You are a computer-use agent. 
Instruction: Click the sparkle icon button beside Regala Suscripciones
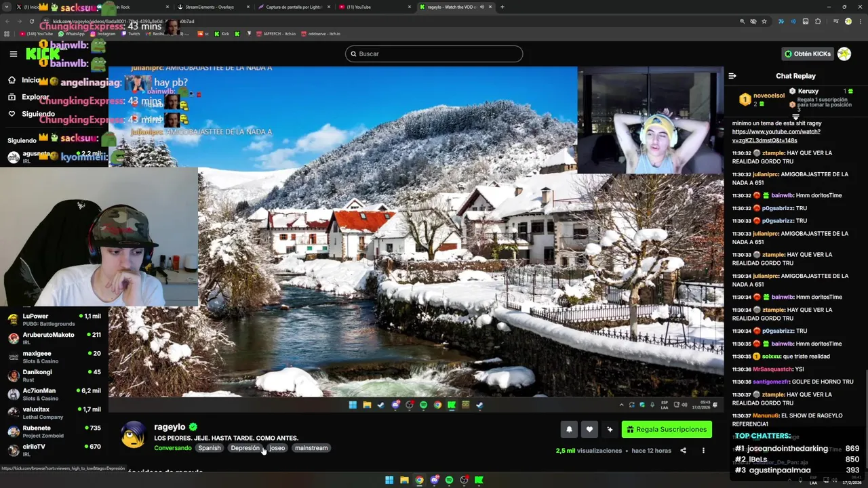point(610,429)
